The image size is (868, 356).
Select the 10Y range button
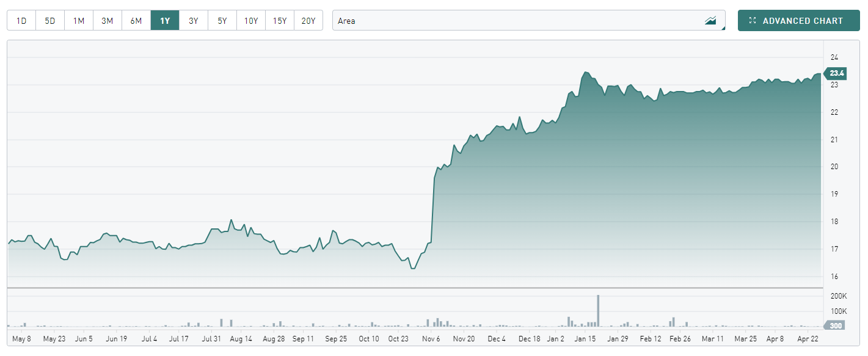(x=250, y=20)
